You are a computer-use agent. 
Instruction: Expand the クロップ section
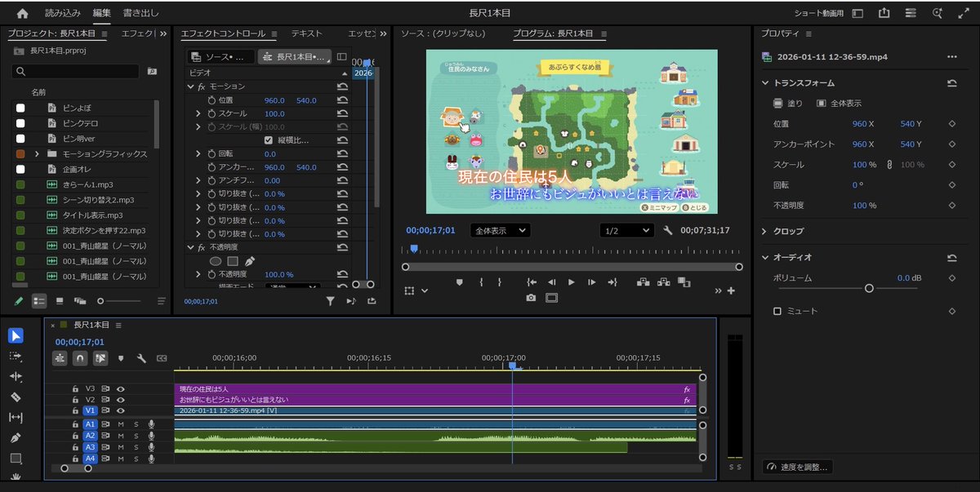pyautogui.click(x=765, y=231)
